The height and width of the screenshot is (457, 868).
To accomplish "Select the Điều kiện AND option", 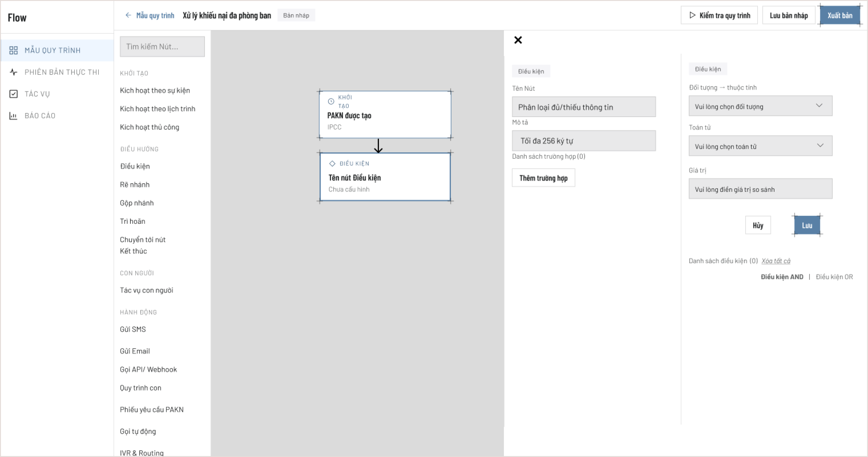I will [x=782, y=277].
